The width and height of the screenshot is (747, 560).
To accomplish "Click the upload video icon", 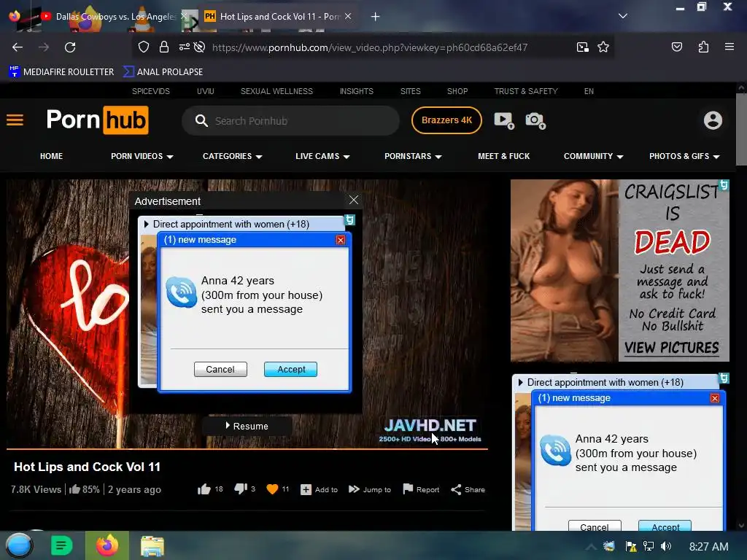I will point(504,120).
